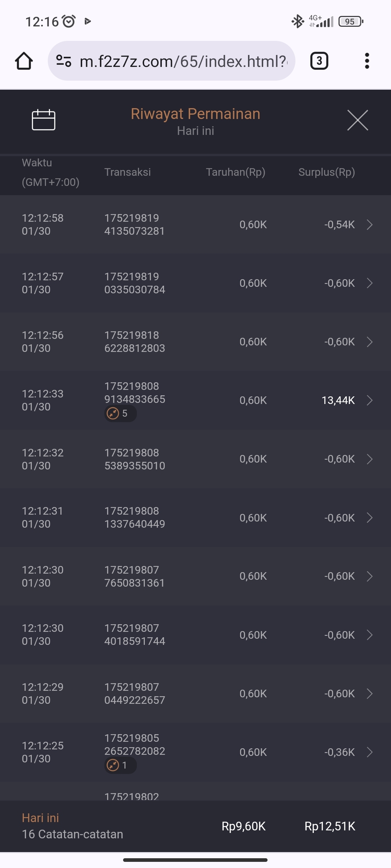Screen dimensions: 391x868
Task: Tap the Hari ini summary label
Action: (40, 818)
